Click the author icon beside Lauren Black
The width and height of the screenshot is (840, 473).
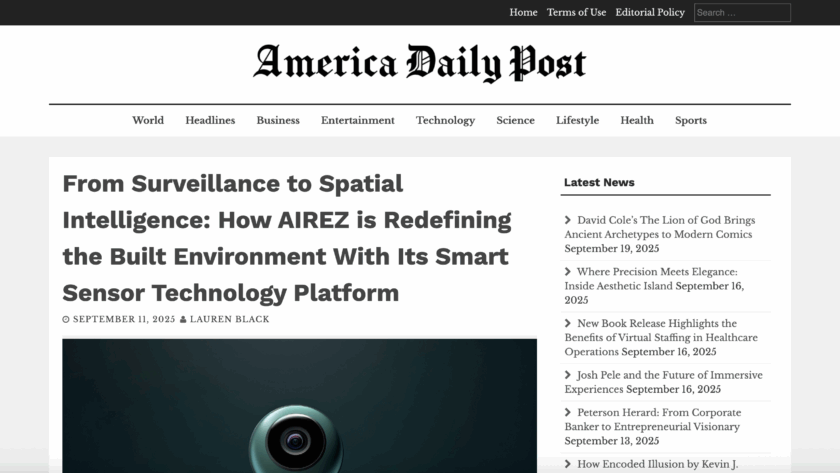click(183, 320)
